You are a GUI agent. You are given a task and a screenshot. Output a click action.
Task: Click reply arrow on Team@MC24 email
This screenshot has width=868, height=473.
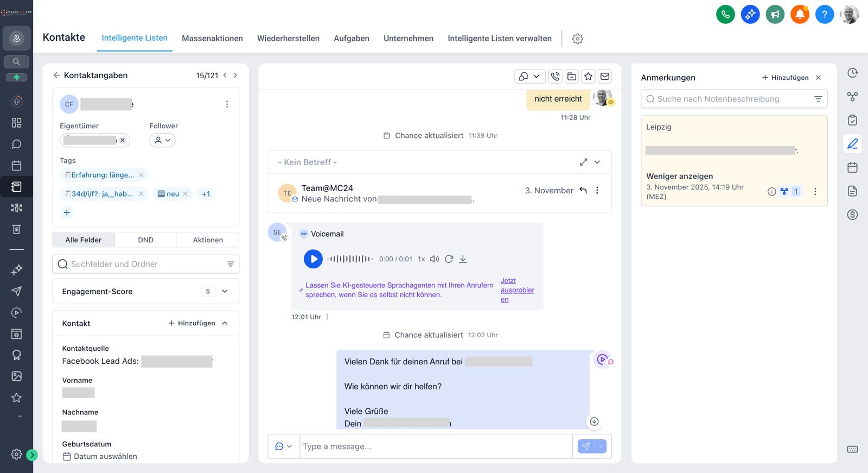(583, 190)
